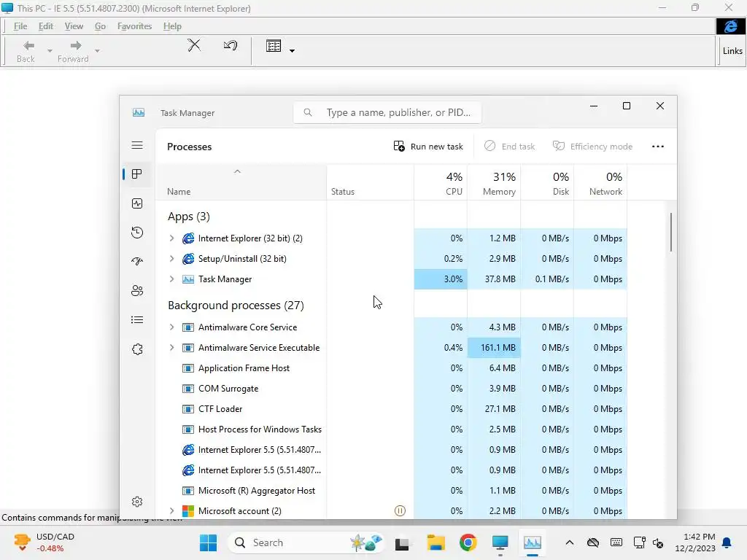Click Task Manager 3.0% CPU cell
747x560 pixels.
click(x=441, y=279)
